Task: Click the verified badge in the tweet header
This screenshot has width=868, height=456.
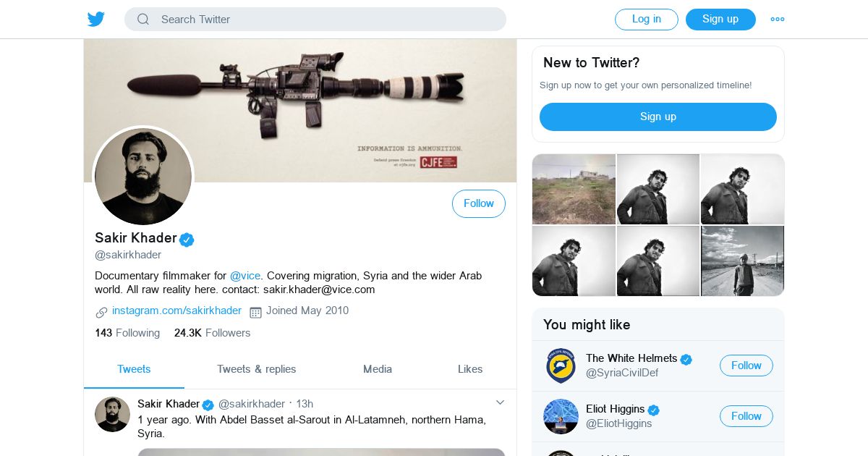Action: pos(208,405)
